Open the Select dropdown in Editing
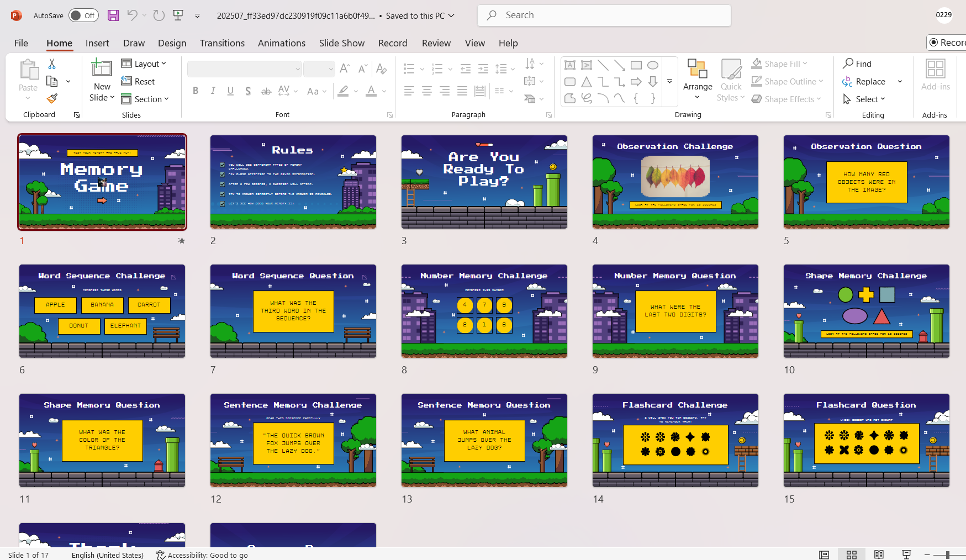The width and height of the screenshot is (966, 560). click(864, 99)
